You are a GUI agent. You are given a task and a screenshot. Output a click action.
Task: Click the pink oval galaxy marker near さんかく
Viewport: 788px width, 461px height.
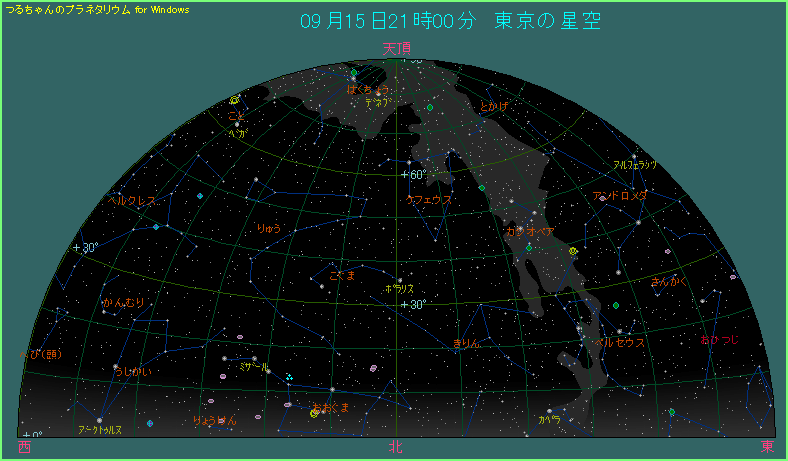(733, 277)
